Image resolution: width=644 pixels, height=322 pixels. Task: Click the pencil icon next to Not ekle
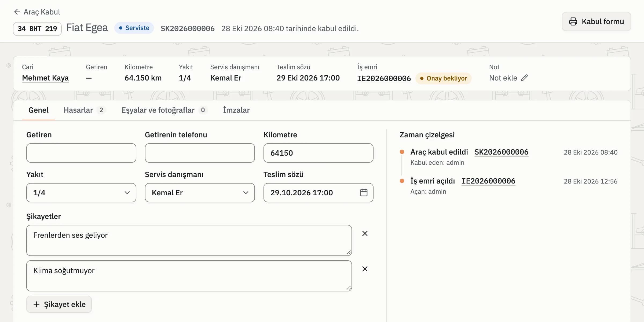(x=524, y=78)
